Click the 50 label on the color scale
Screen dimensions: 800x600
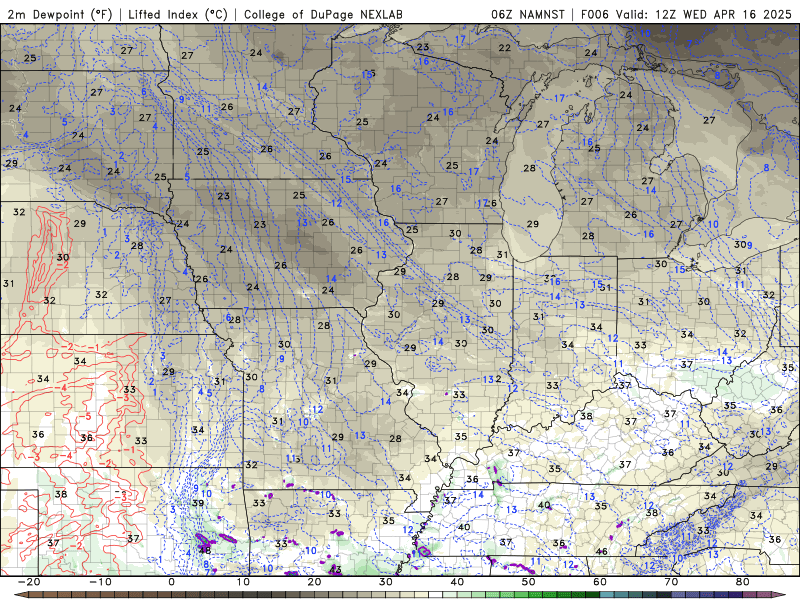[x=529, y=582]
